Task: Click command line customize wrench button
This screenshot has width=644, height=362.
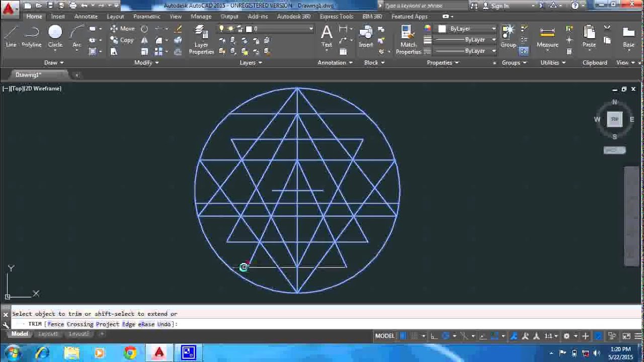Action: pos(6,325)
